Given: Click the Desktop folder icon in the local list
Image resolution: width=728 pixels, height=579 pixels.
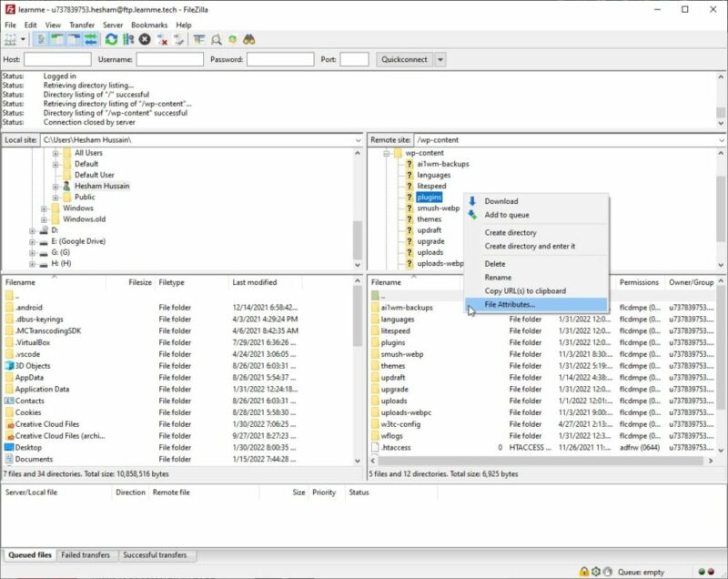Looking at the screenshot, I should [x=9, y=447].
